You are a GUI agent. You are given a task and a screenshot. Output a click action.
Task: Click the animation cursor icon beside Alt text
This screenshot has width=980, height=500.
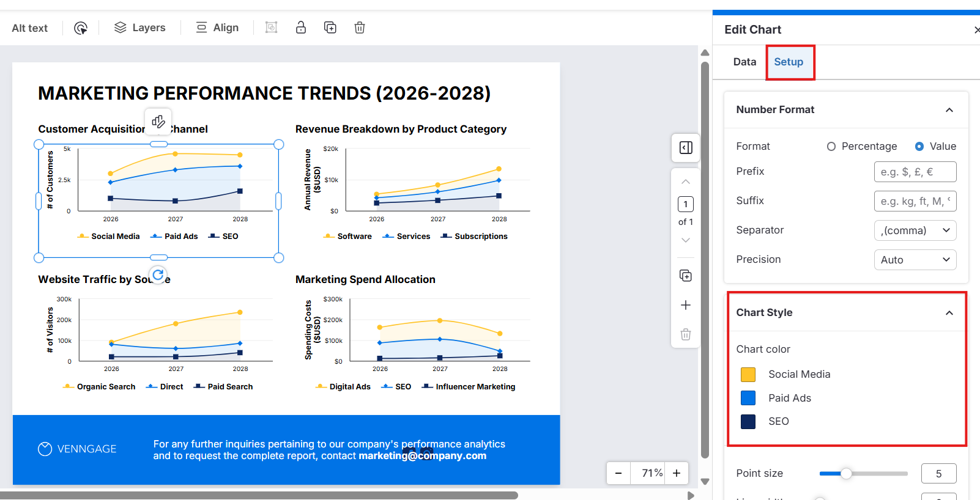click(81, 28)
